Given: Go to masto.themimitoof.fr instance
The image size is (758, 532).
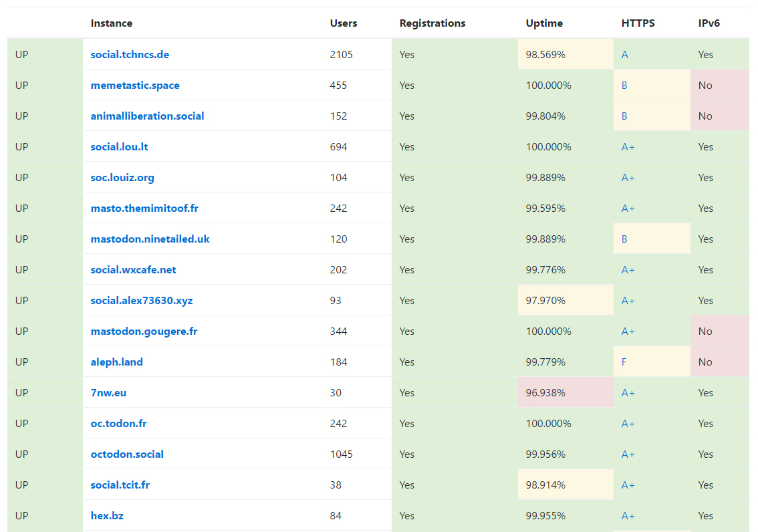Looking at the screenshot, I should point(144,208).
